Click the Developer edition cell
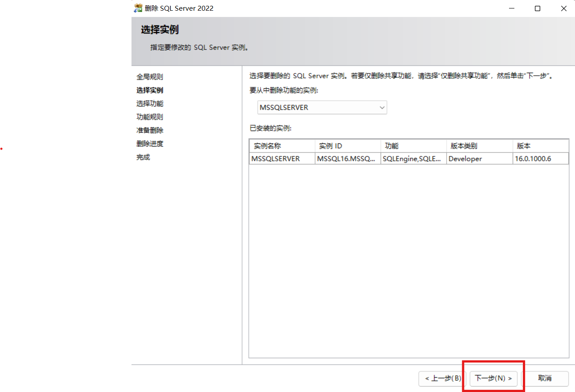The width and height of the screenshot is (575, 392). point(480,159)
